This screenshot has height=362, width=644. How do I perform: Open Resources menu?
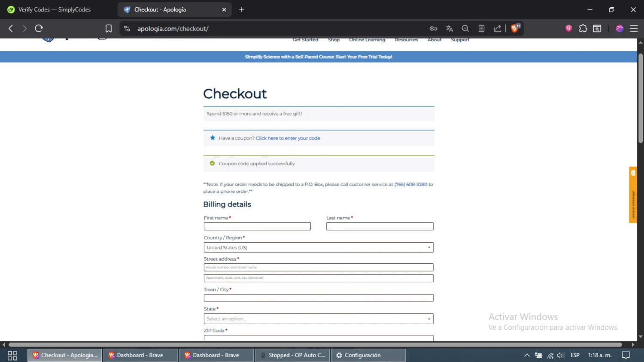tap(406, 40)
